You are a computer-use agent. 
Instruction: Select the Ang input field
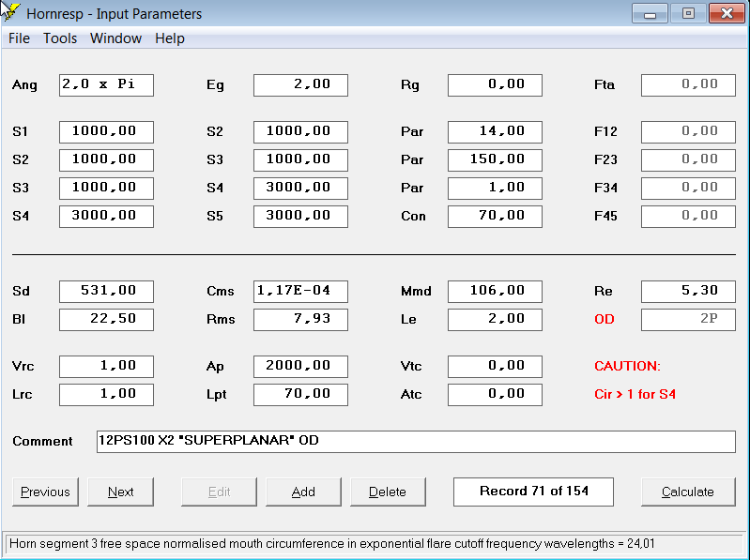(106, 85)
